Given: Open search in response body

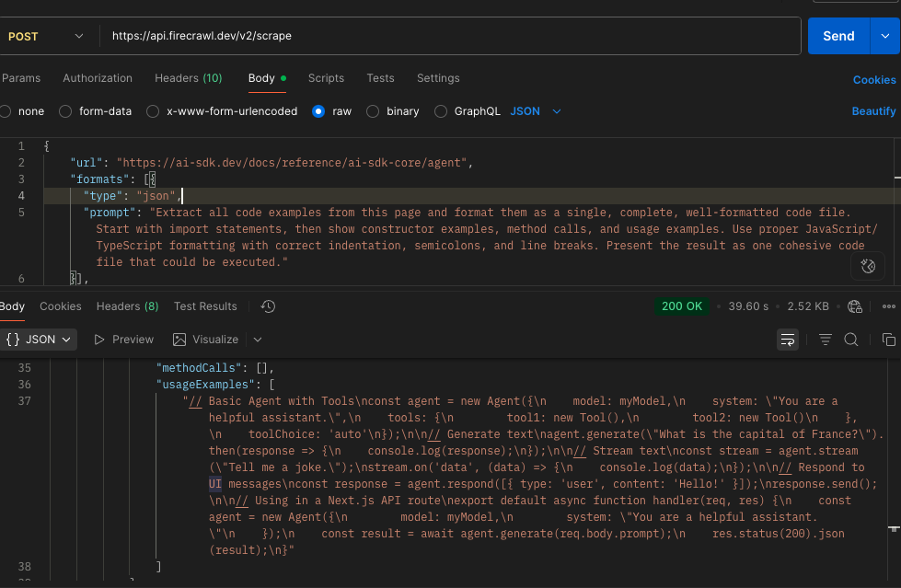Looking at the screenshot, I should 851,340.
